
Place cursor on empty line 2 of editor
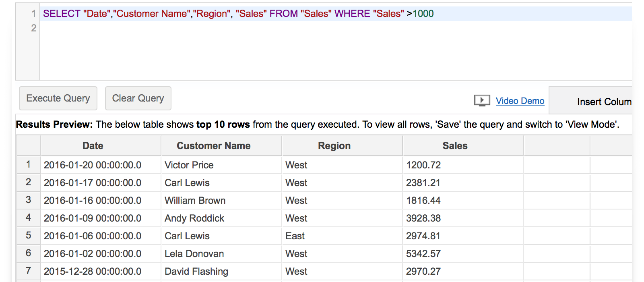tap(242, 28)
